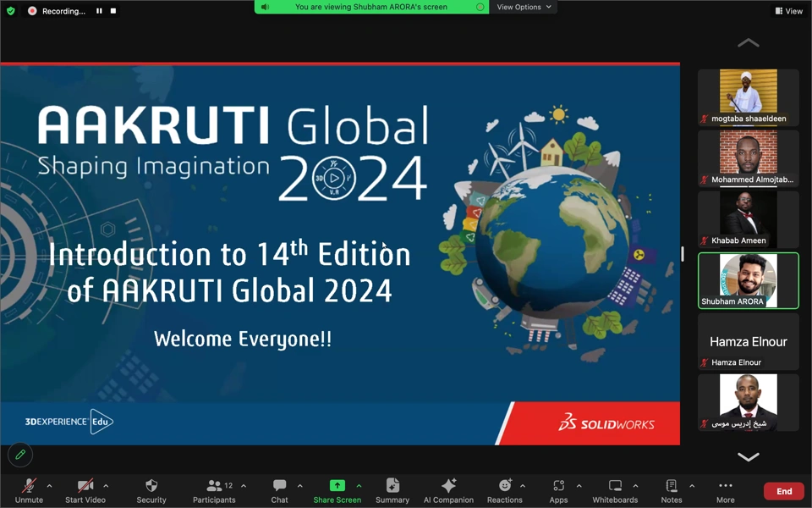This screenshot has height=508, width=812.
Task: Open the Chat panel
Action: tap(279, 490)
